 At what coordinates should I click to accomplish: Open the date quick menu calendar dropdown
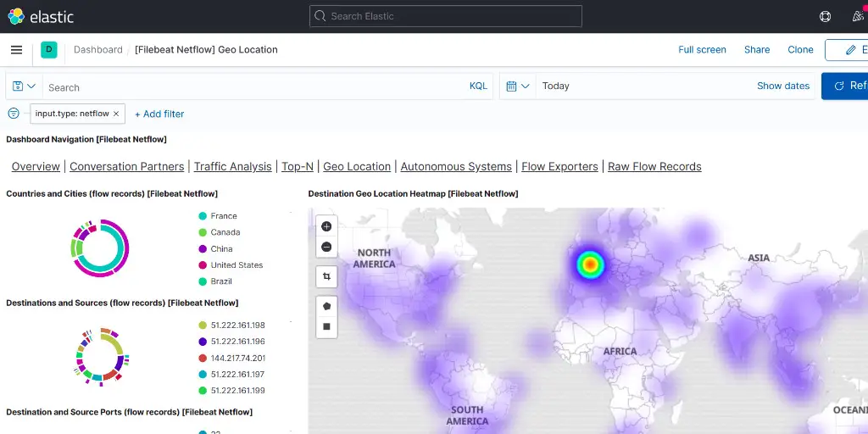[x=517, y=86]
